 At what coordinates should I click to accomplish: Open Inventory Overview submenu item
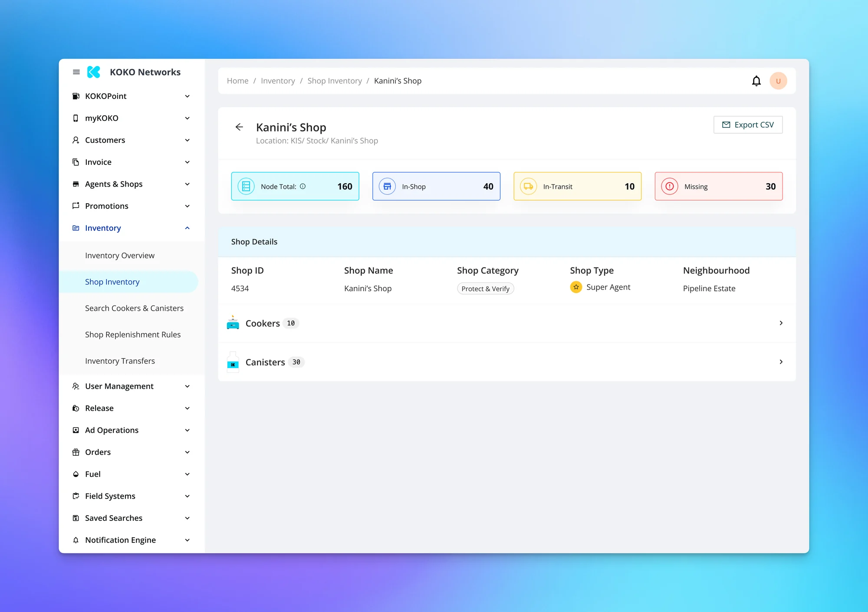(x=120, y=255)
